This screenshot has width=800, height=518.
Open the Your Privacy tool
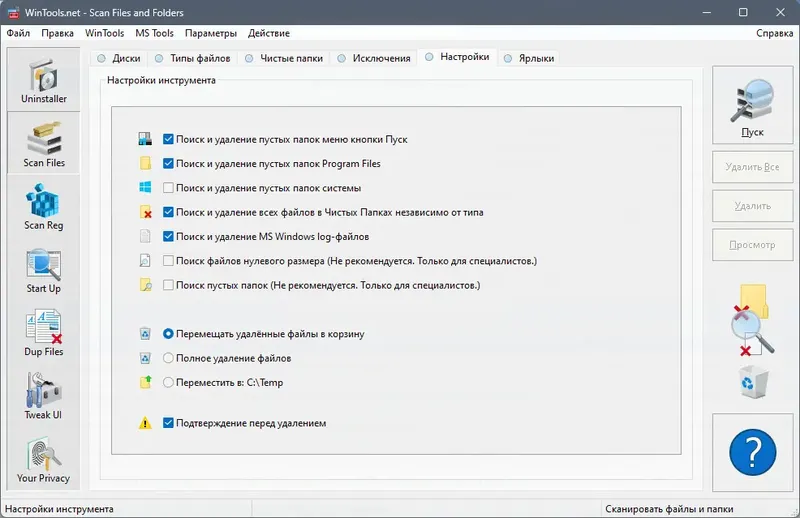click(43, 460)
